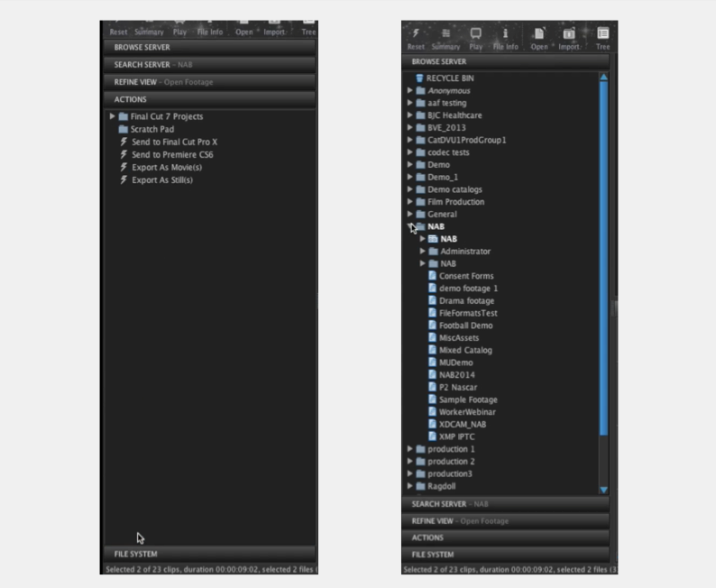716x588 pixels.
Task: Run Export As Still(s) action
Action: tap(156, 180)
